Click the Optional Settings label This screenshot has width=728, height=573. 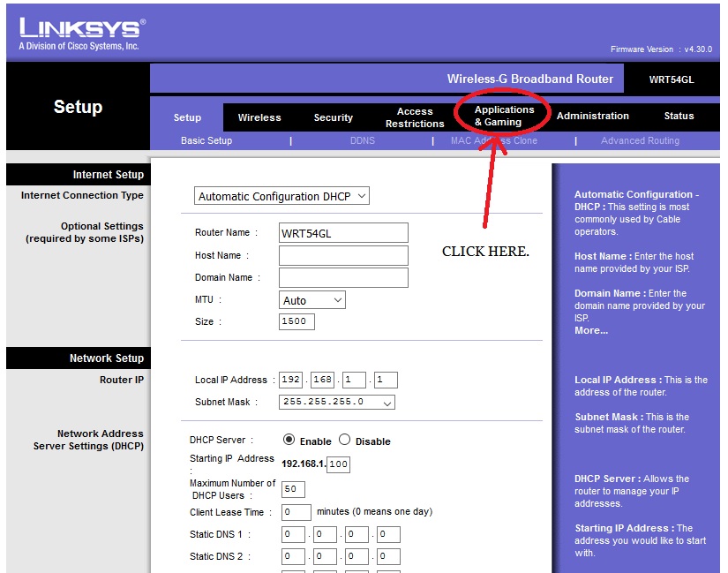click(85, 232)
